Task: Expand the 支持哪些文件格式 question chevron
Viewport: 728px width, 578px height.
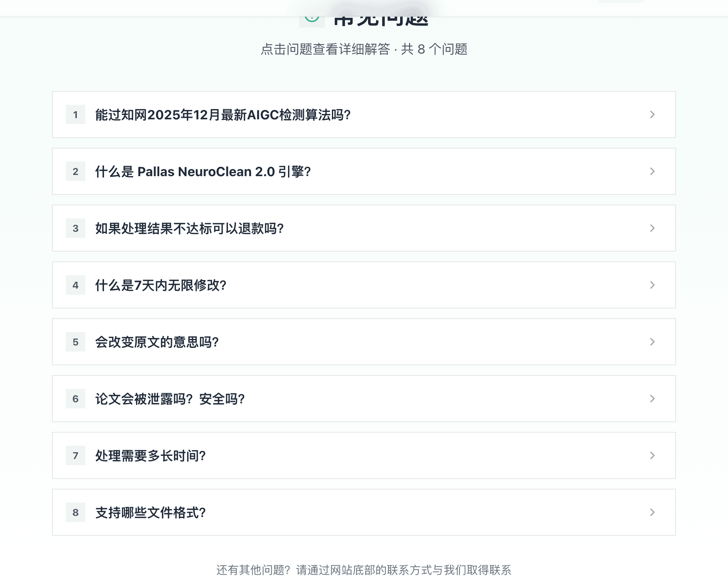Action: [x=652, y=513]
